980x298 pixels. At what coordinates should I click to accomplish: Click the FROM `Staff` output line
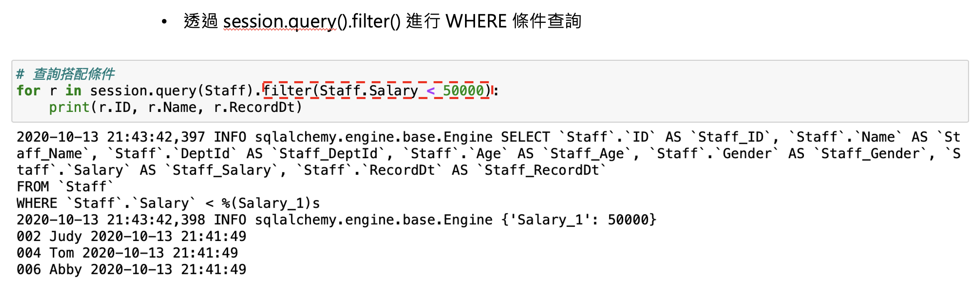(x=65, y=186)
